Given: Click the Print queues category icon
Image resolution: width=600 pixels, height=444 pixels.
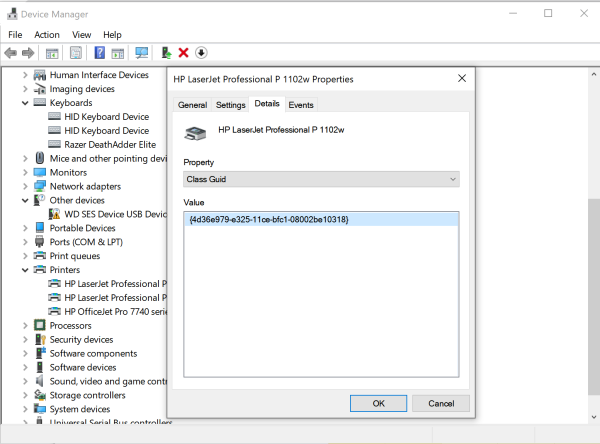Looking at the screenshot, I should (x=40, y=255).
